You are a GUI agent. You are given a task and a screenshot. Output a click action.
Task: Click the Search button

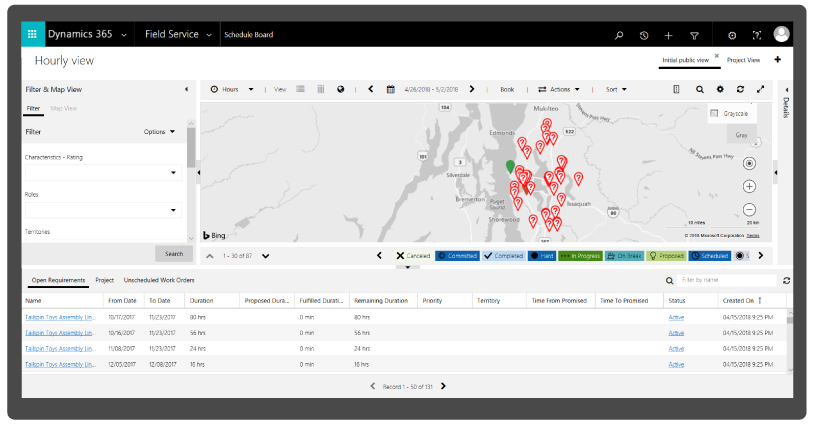click(174, 254)
